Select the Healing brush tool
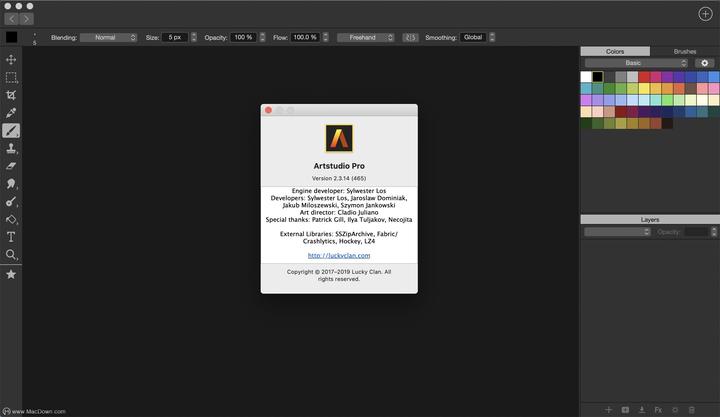 coord(11,202)
